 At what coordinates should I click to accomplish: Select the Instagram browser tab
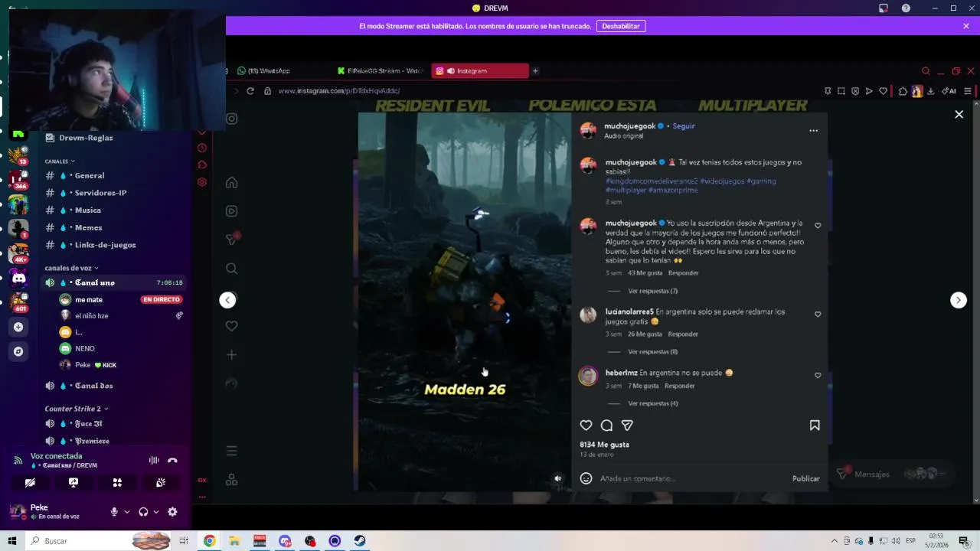point(480,71)
